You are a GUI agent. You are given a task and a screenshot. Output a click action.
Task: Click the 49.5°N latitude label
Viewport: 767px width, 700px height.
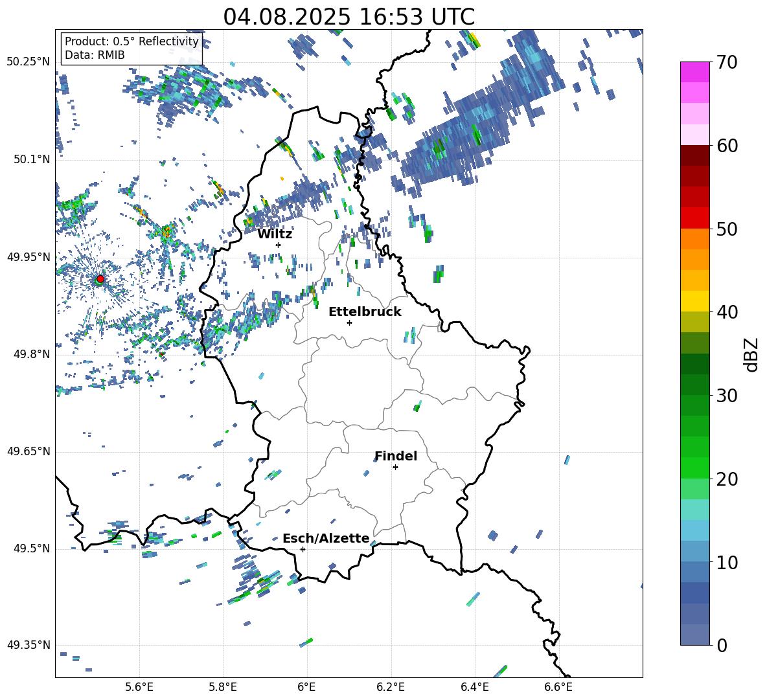coord(31,548)
